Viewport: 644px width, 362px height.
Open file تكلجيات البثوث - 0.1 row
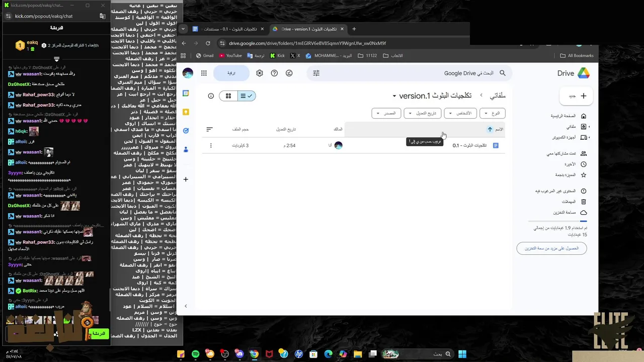click(x=353, y=145)
